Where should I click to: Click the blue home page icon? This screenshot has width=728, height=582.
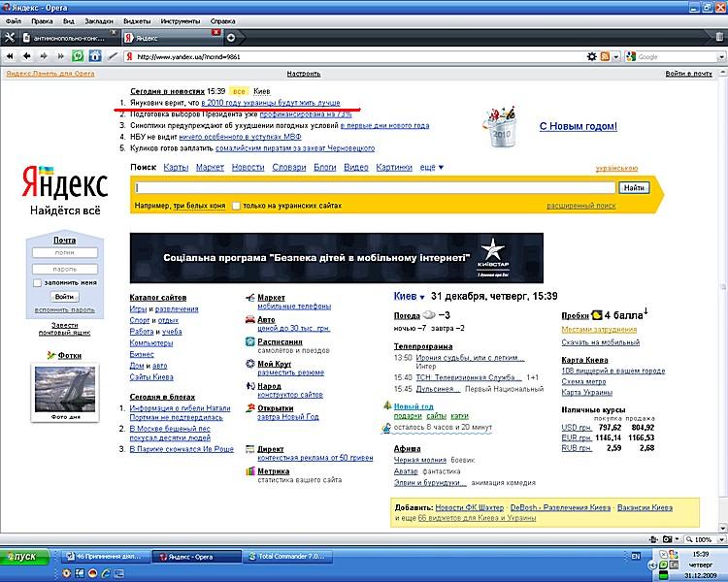pos(94,56)
